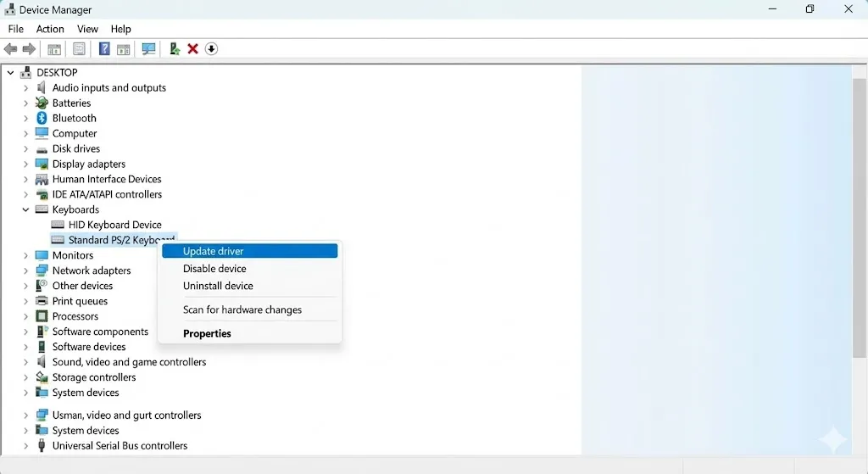The image size is (868, 474).
Task: Collapse the DESKTOP root node
Action: 10,73
